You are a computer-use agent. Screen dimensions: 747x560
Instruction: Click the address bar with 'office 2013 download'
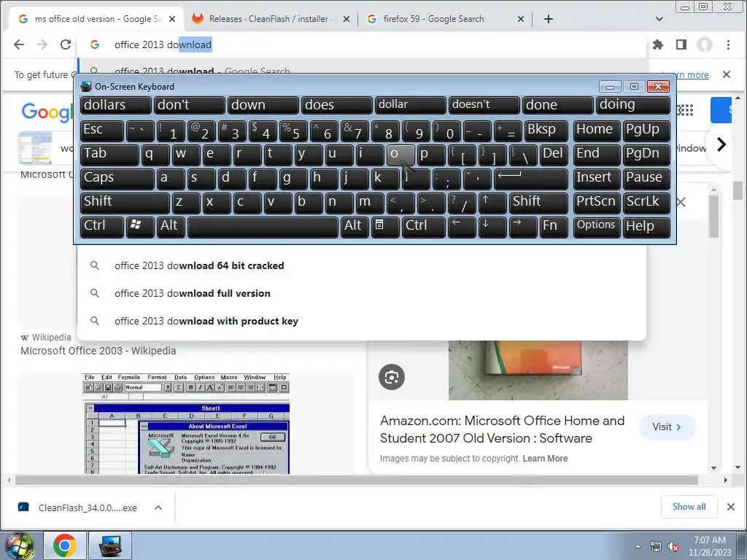click(x=362, y=44)
